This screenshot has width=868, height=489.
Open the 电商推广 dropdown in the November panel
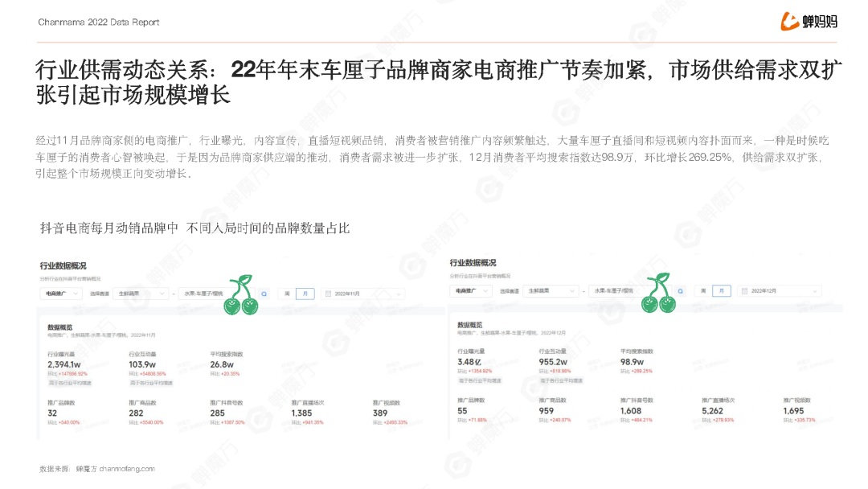coord(61,294)
